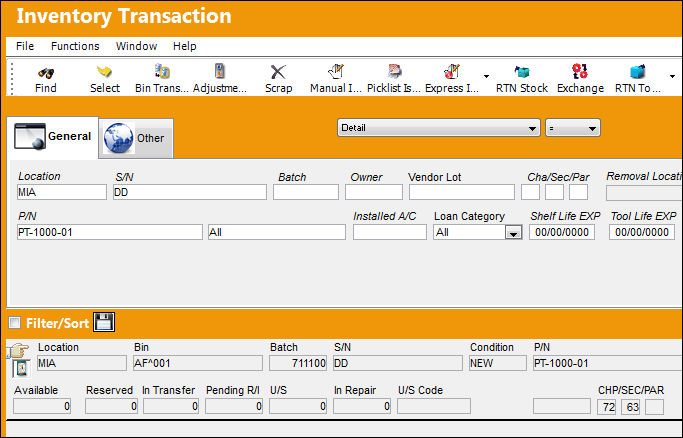Expand the toolbar overflow arrow

[x=673, y=76]
